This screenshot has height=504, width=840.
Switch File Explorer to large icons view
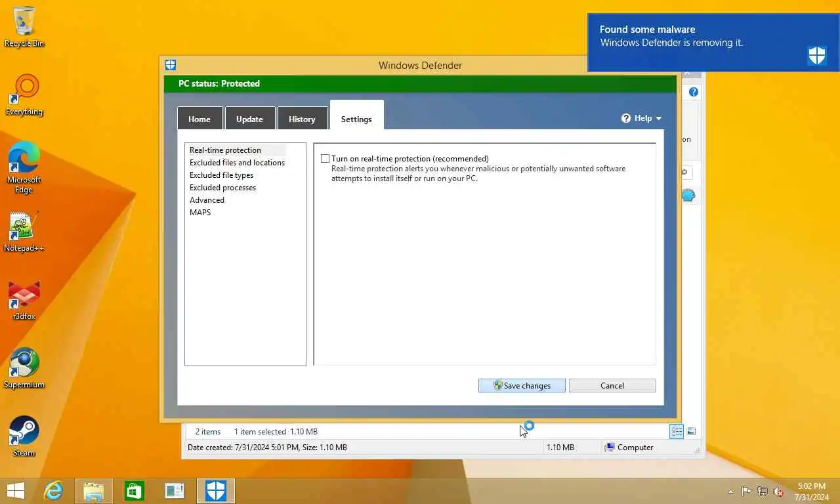click(691, 431)
